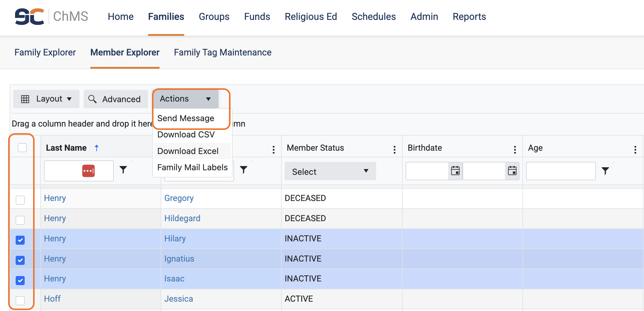Open the Member Status column options menu
This screenshot has height=311, width=644.
394,149
